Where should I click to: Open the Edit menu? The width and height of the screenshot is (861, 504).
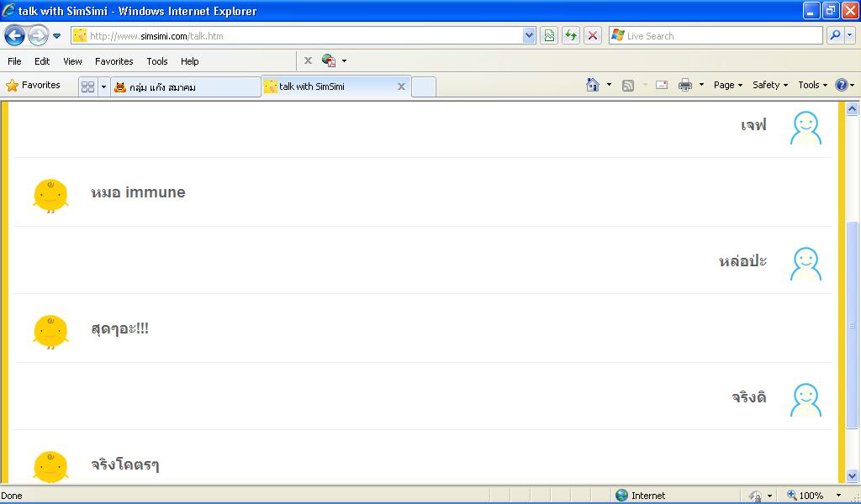pos(42,61)
